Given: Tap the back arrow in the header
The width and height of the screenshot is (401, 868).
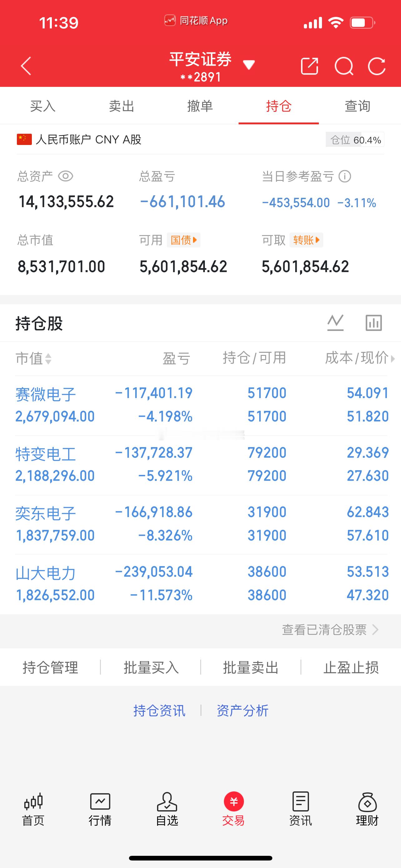Looking at the screenshot, I should pyautogui.click(x=26, y=66).
